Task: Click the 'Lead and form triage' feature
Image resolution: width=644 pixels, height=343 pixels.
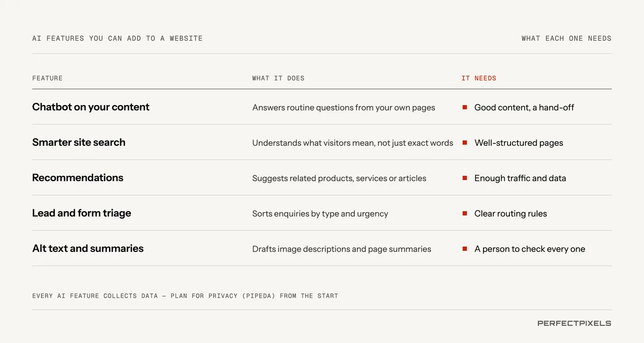Action: 82,213
